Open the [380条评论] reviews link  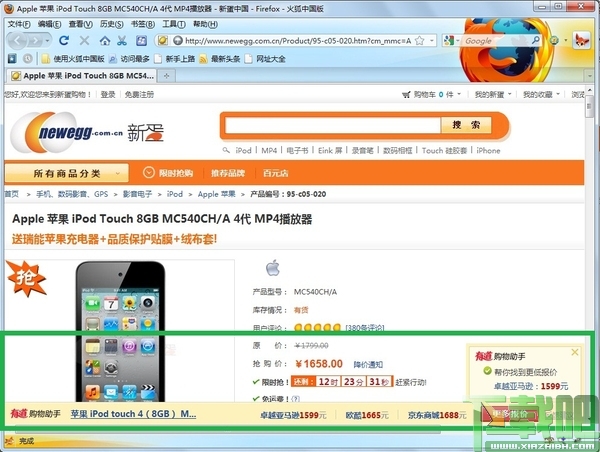tap(365, 328)
